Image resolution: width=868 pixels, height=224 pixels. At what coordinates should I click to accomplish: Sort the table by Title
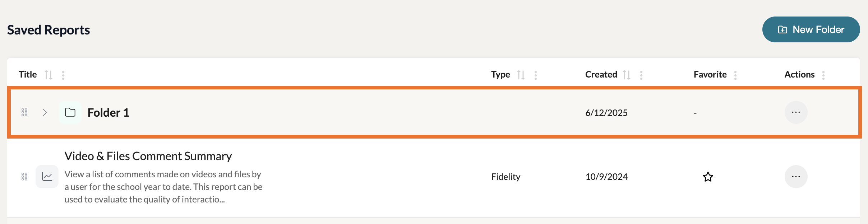click(49, 75)
